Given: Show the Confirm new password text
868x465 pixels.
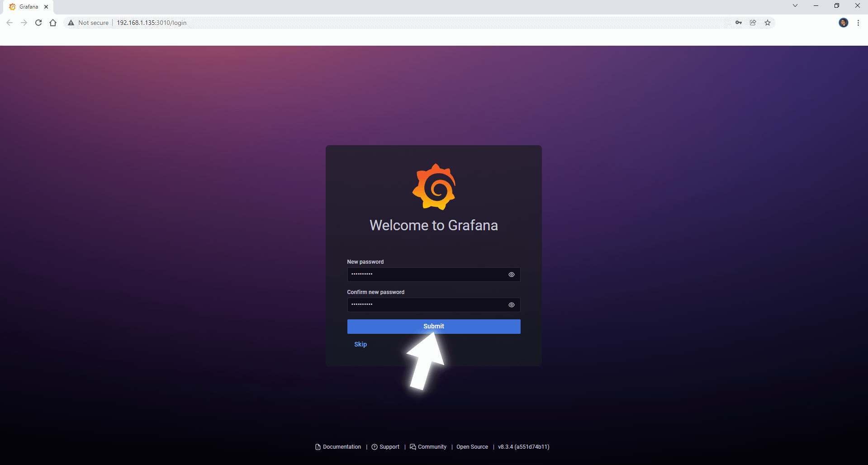Looking at the screenshot, I should coord(511,305).
